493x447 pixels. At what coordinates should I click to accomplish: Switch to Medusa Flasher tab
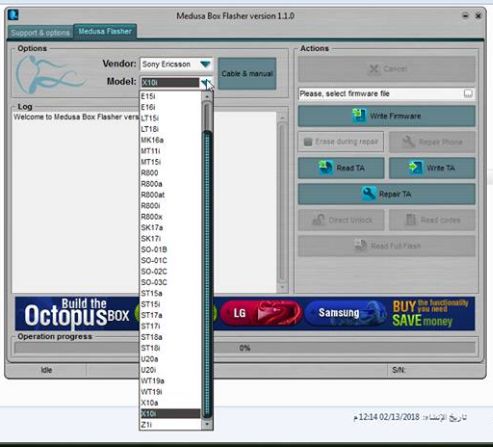105,31
